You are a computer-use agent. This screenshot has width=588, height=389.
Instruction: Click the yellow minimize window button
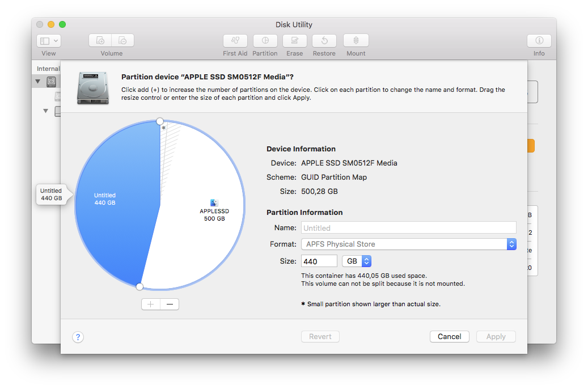(x=51, y=24)
